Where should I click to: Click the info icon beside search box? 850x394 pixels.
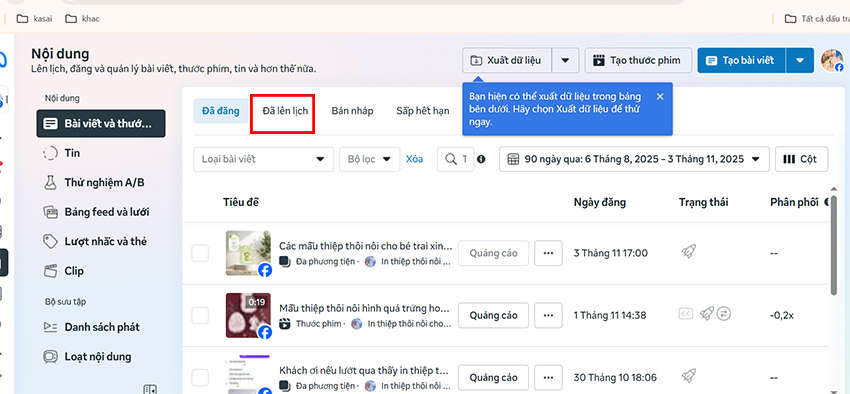481,159
